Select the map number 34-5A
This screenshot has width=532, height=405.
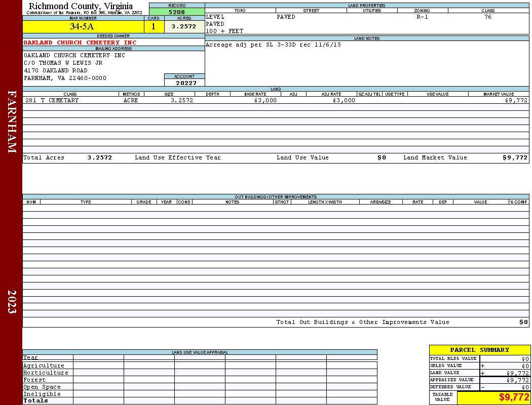(82, 26)
